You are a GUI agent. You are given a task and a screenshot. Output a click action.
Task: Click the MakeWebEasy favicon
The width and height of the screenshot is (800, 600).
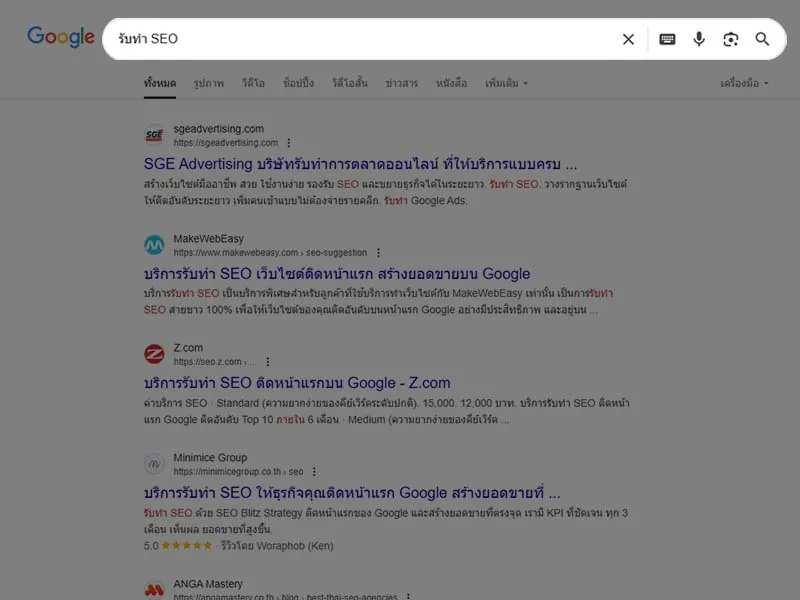[154, 245]
